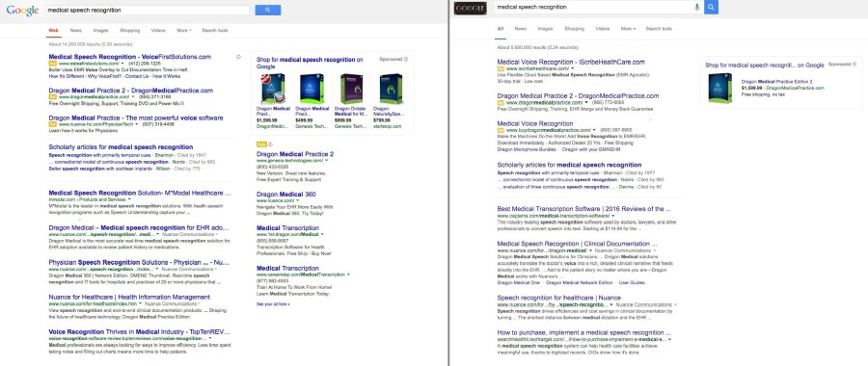Image resolution: width=868 pixels, height=366 pixels.
Task: Click the 'See your ad here' link
Action: tap(273, 304)
